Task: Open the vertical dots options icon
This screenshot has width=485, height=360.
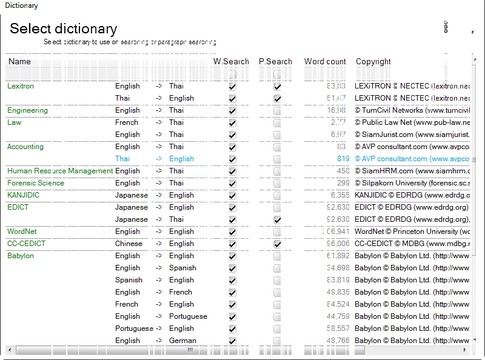Action: point(446,27)
